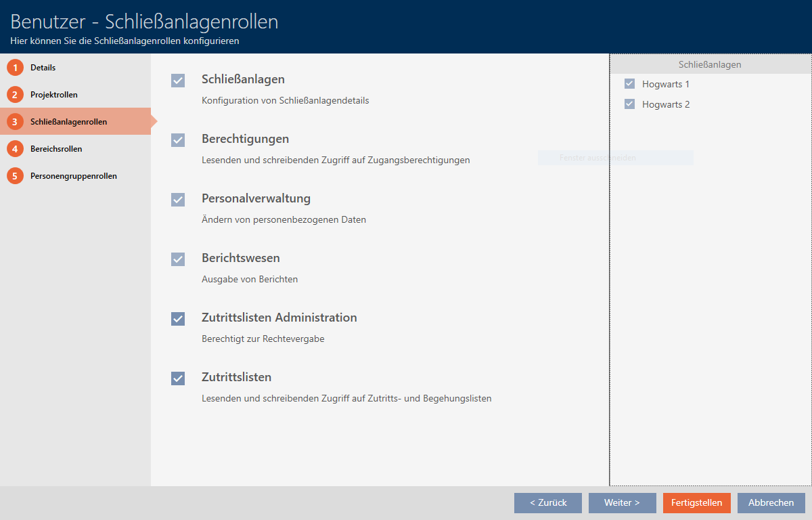Image resolution: width=812 pixels, height=520 pixels.
Task: Click the orange Fertigstellen button
Action: 696,503
